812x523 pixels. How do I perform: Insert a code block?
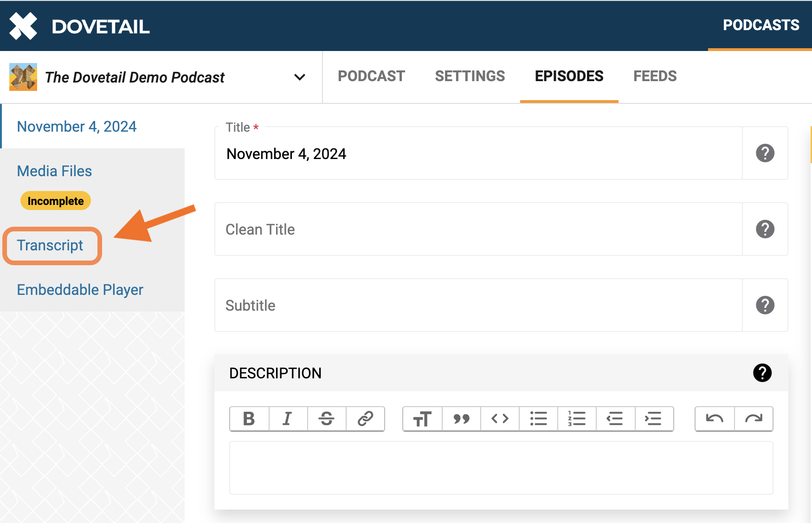[500, 419]
